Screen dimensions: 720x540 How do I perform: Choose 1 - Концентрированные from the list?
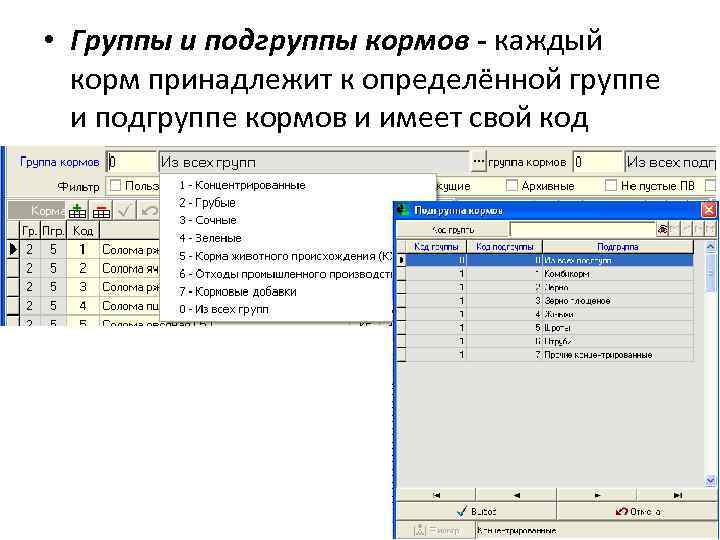[x=242, y=185]
